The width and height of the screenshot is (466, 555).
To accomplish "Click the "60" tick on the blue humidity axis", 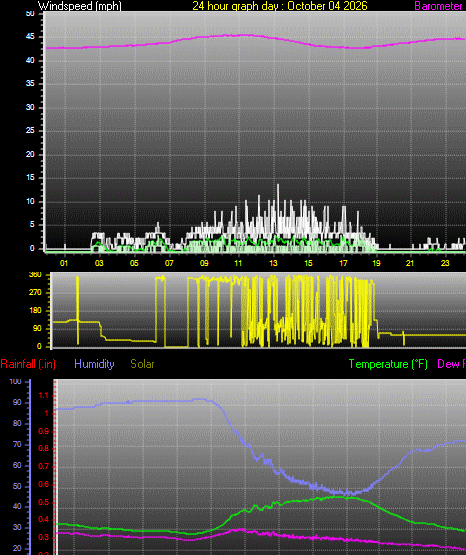I will click(x=17, y=465).
